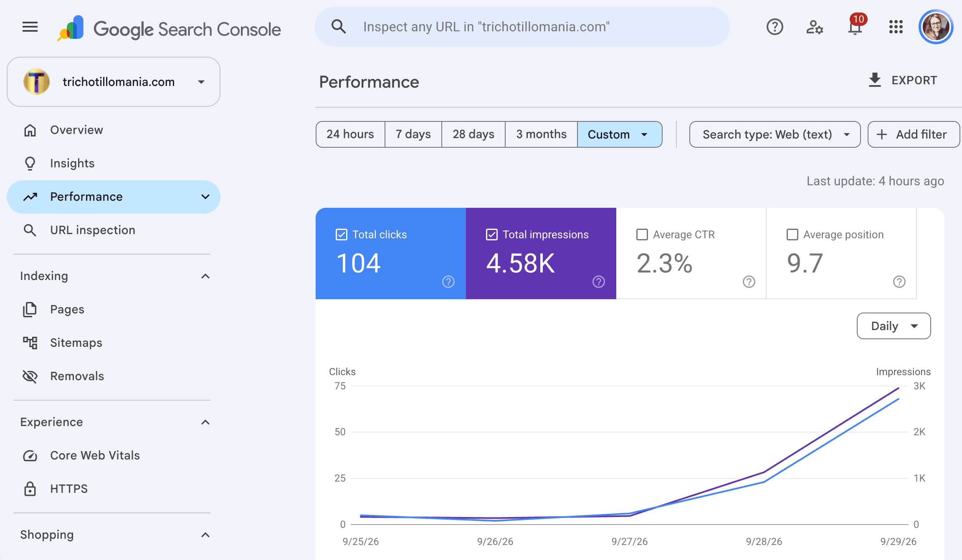Open the account profile avatar
Viewport: 962px width, 560px height.
(x=936, y=27)
